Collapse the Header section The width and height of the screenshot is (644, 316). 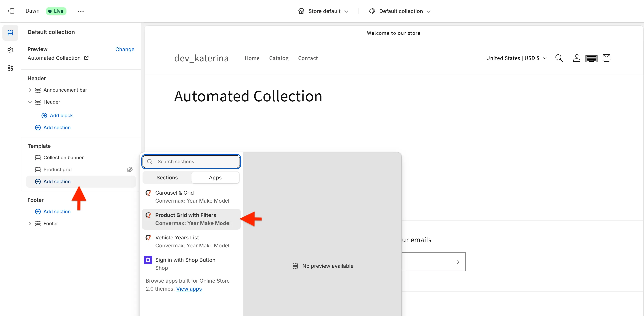coord(30,102)
